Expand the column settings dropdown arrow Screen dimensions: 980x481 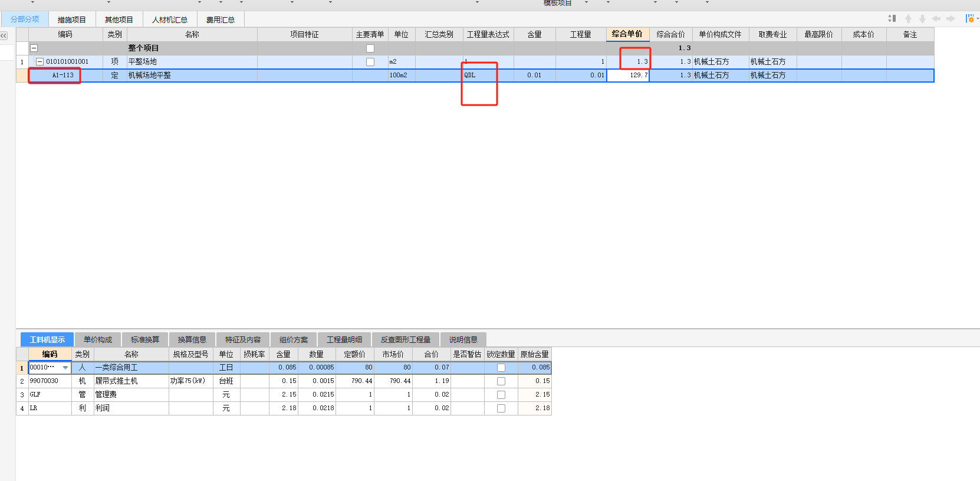click(978, 19)
